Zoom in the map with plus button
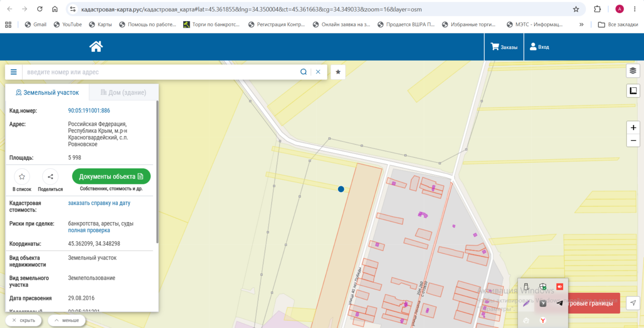The width and height of the screenshot is (644, 328). 633,127
